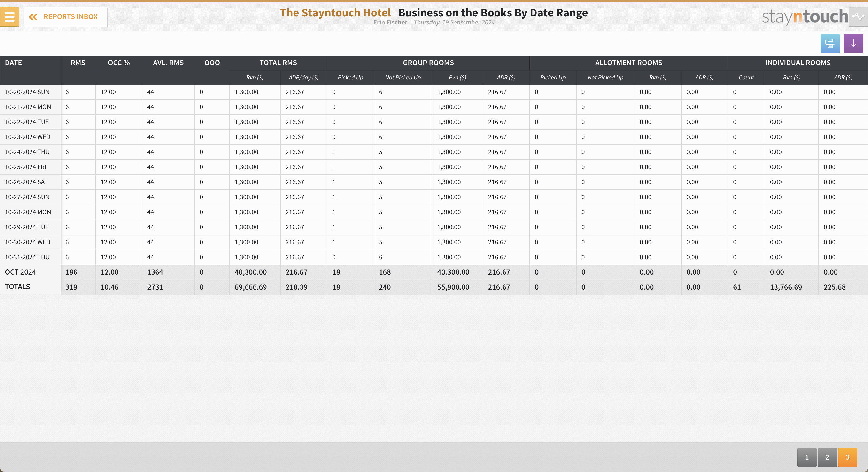The height and width of the screenshot is (472, 868).
Task: Click the GROUP ROOMS header
Action: (428, 63)
